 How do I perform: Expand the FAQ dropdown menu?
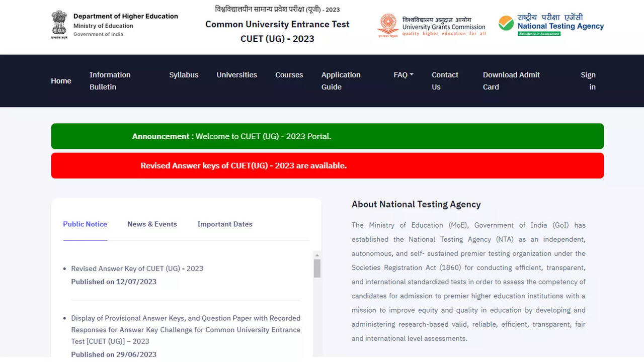click(403, 75)
